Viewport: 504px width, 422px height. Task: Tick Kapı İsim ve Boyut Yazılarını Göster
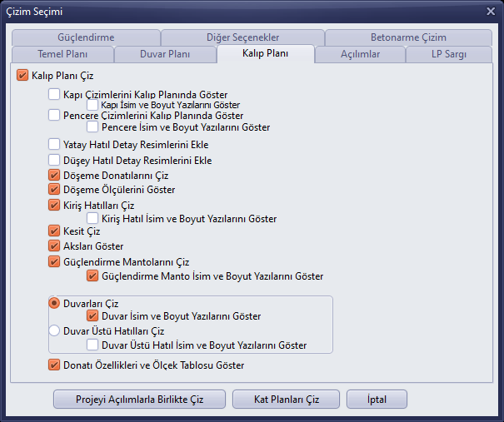coord(92,105)
